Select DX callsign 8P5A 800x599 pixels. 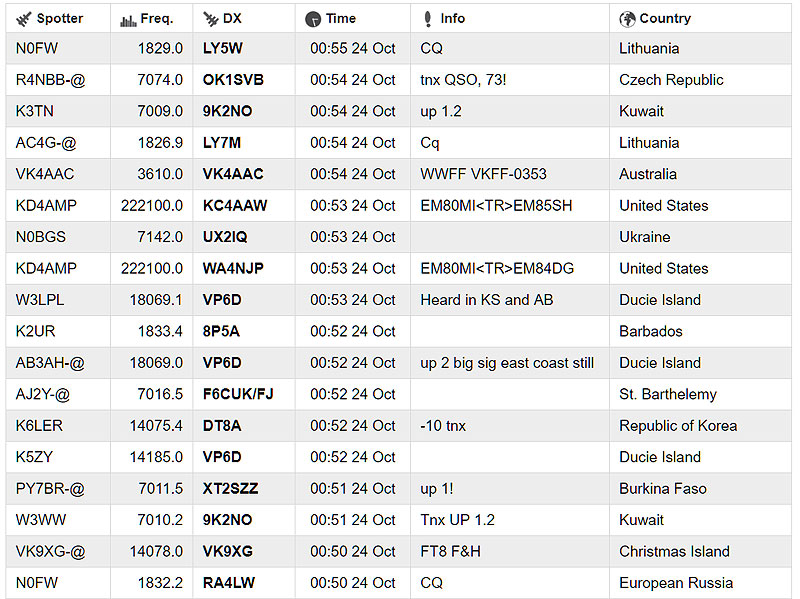(222, 331)
